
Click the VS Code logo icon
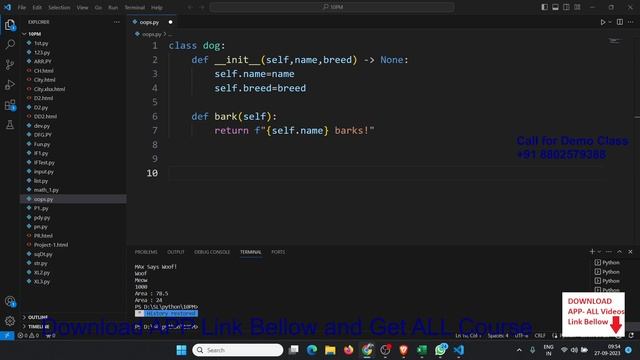[7, 7]
